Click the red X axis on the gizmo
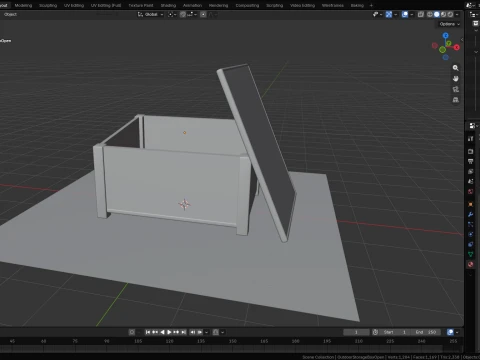480x360 pixels. coord(456,48)
